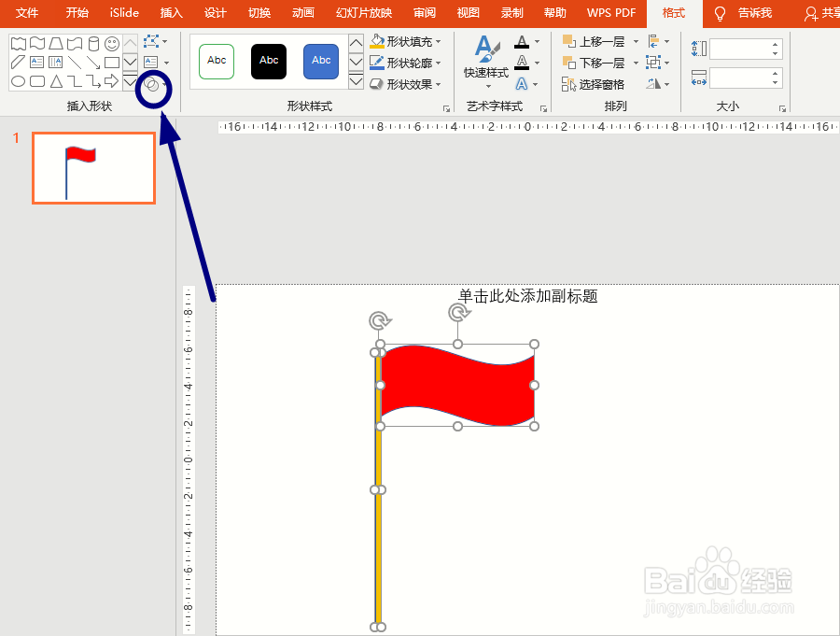Screen dimensions: 840x636
Task: Open the rotate objects menu
Action: point(658,84)
